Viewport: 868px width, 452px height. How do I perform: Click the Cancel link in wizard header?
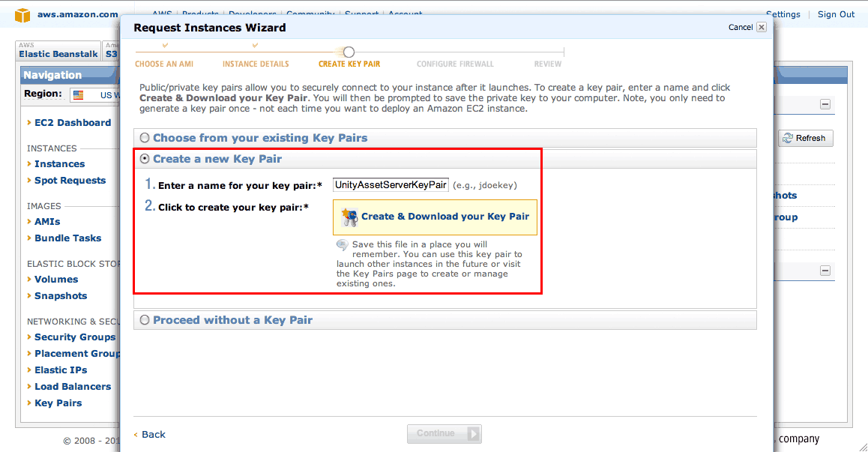coord(741,27)
